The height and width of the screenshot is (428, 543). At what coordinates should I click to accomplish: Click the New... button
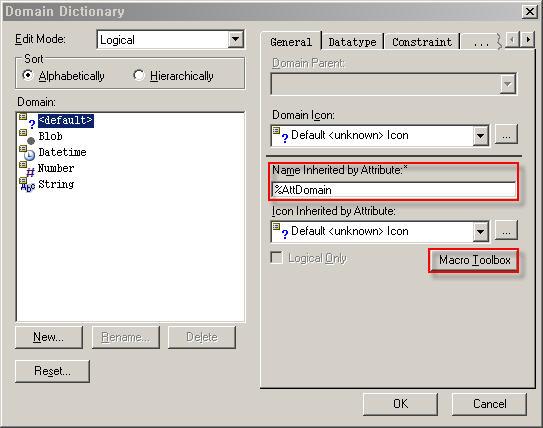coord(49,337)
